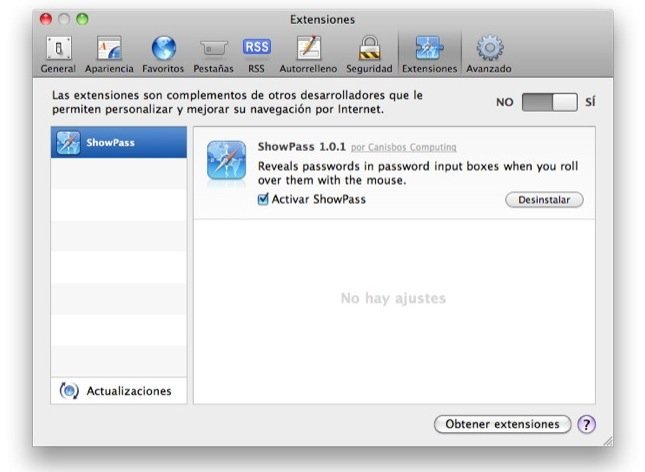The height and width of the screenshot is (472, 645).
Task: Close the Extensiones window with red button
Action: tap(46, 19)
